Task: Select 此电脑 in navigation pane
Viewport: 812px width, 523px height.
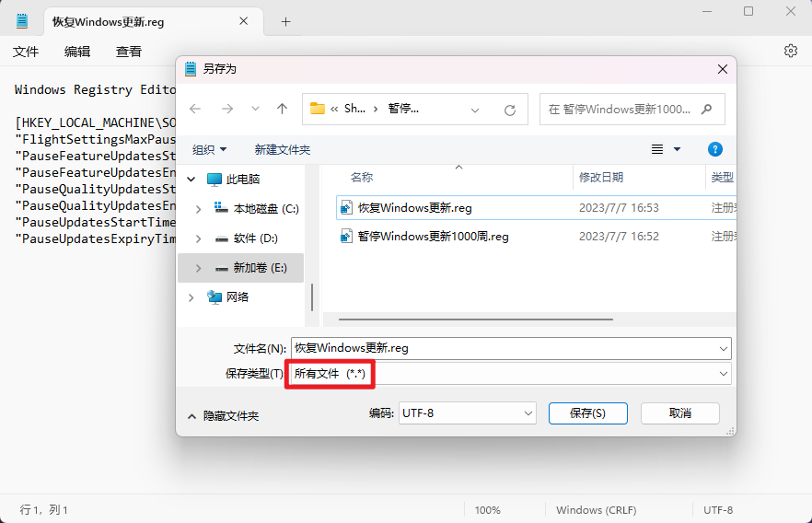Action: (x=243, y=180)
